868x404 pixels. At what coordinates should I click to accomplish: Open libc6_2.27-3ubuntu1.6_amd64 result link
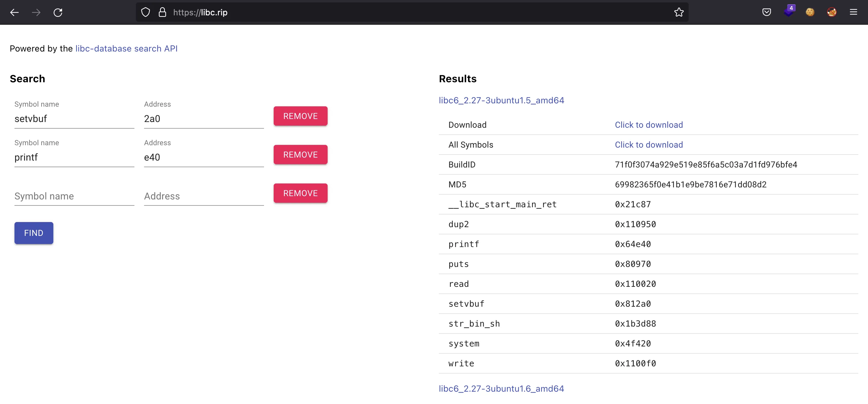tap(501, 389)
